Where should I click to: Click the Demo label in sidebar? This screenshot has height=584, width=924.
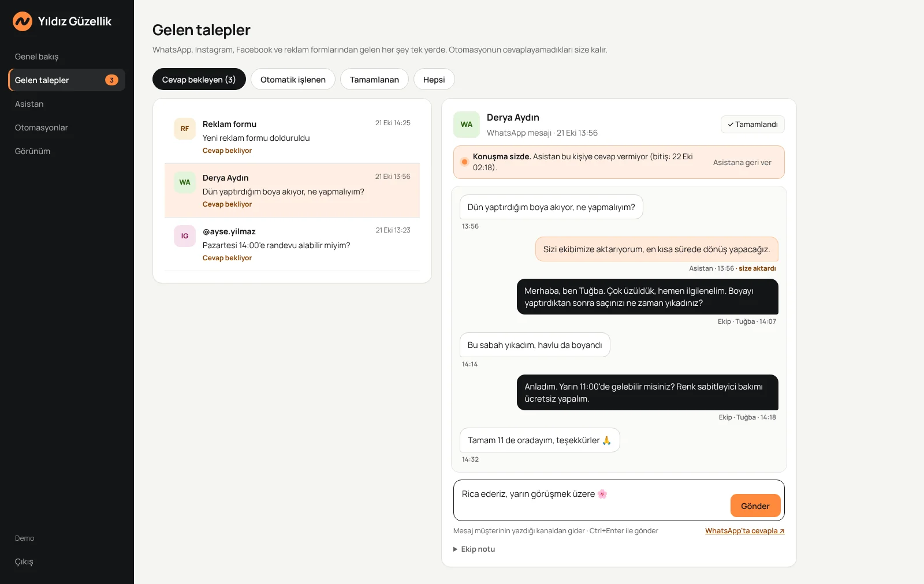tap(25, 538)
